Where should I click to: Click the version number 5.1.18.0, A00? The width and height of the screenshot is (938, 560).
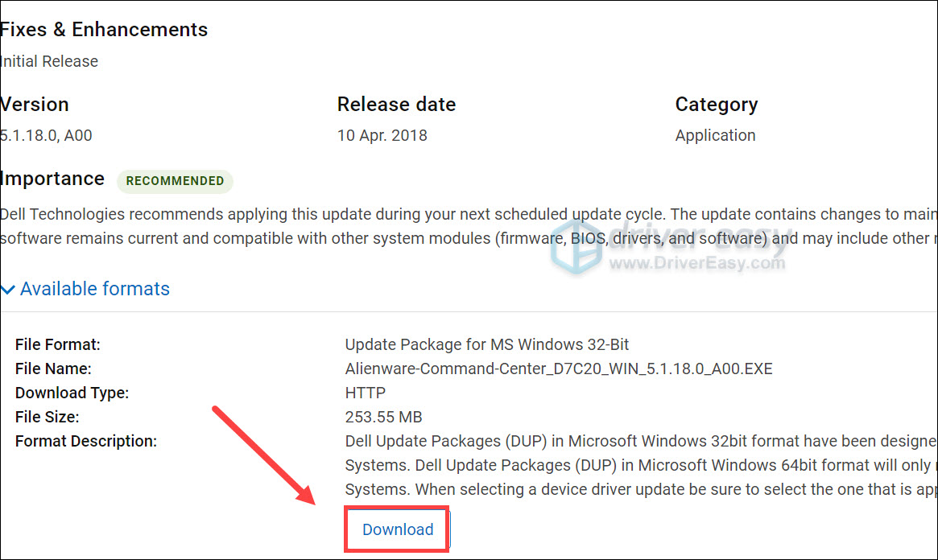(x=46, y=135)
